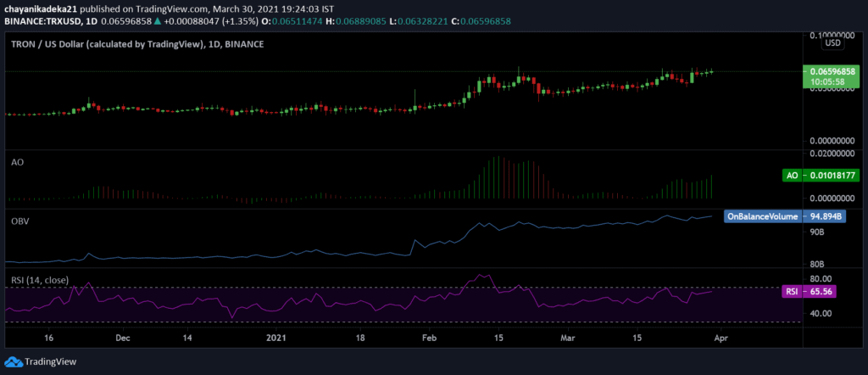Viewport: 868px width, 375px height.
Task: Select the AO indicator pane title
Action: (x=17, y=162)
